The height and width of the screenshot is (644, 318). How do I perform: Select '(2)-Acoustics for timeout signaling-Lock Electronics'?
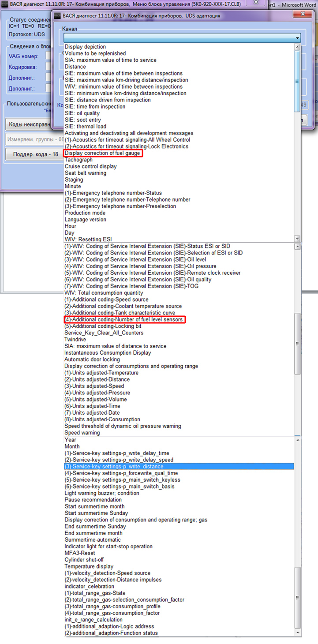point(127,146)
